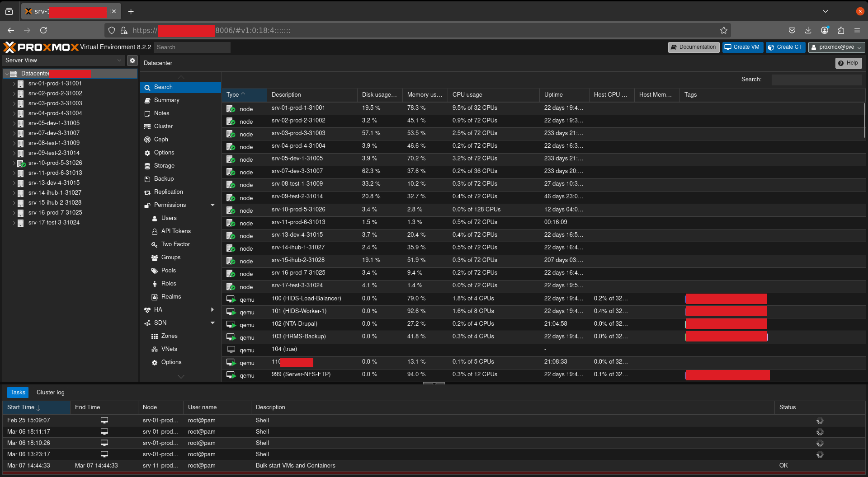Open the Summary entry

click(180, 100)
